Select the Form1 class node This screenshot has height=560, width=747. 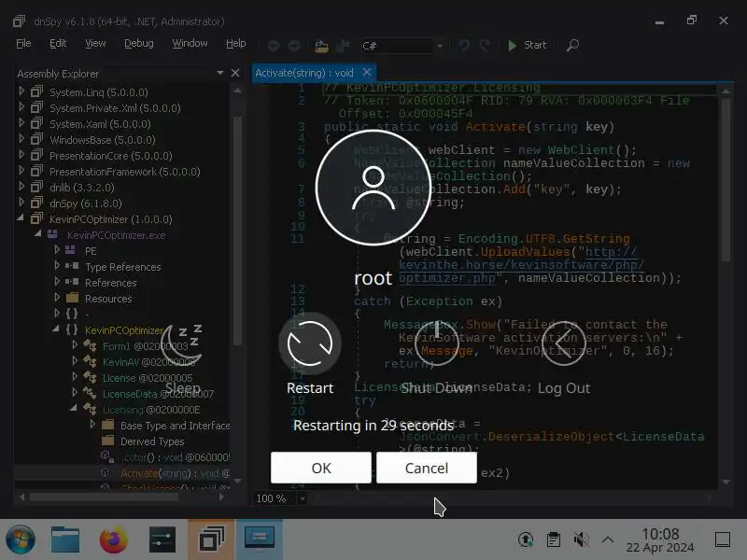[146, 346]
